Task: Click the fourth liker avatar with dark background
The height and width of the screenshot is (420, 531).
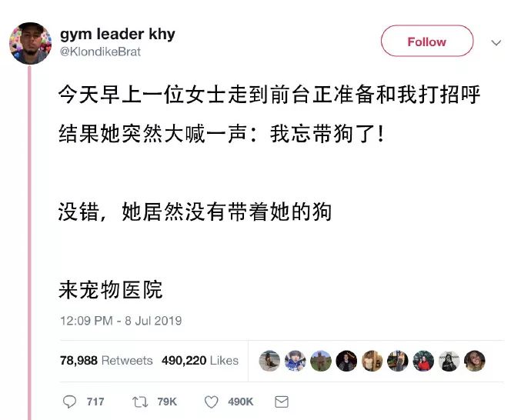Action: pos(346,361)
